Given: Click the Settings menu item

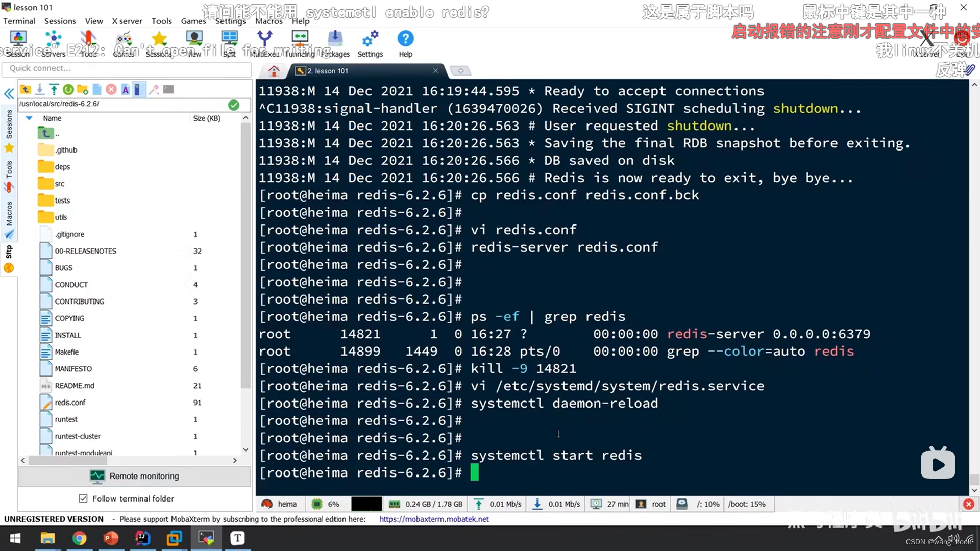Looking at the screenshot, I should 231,21.
